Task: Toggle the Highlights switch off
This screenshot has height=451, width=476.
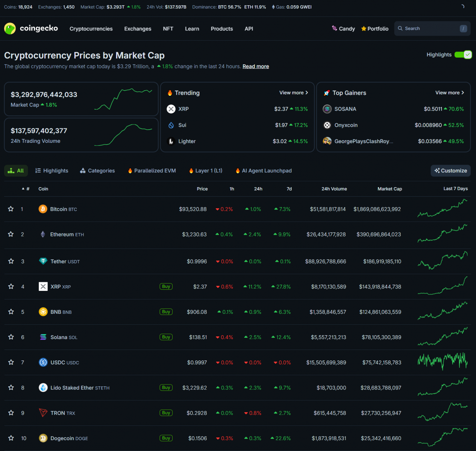Action: click(463, 55)
